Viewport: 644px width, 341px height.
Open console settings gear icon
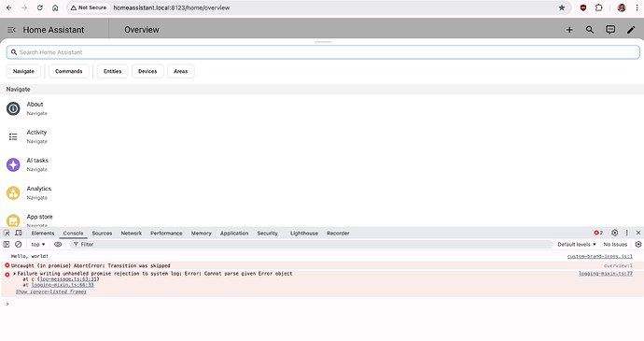(x=637, y=245)
